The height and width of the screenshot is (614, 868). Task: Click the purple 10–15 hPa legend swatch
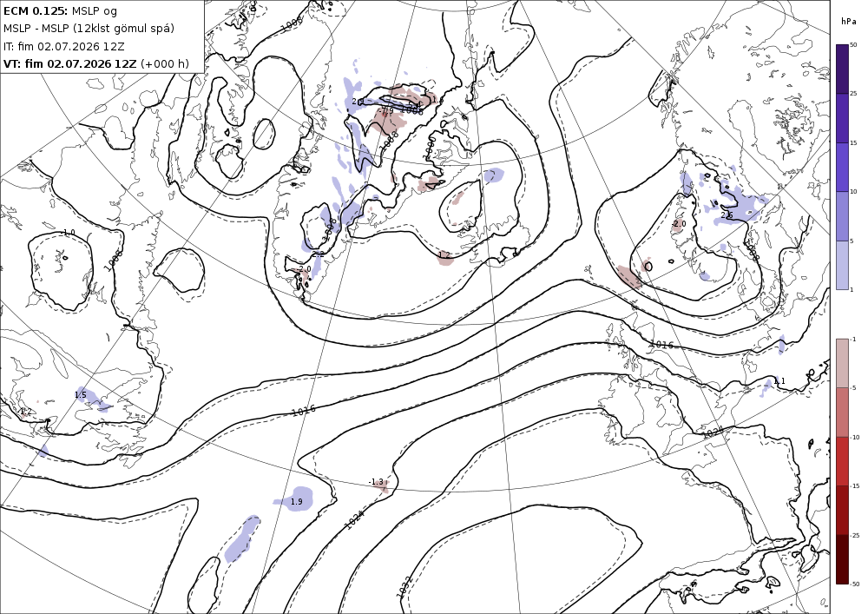pyautogui.click(x=841, y=168)
